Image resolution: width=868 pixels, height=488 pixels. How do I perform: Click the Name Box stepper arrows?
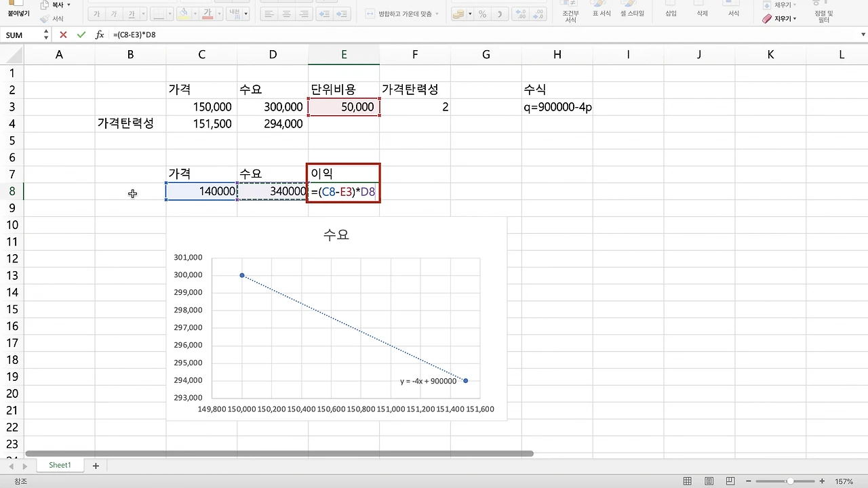pos(46,35)
